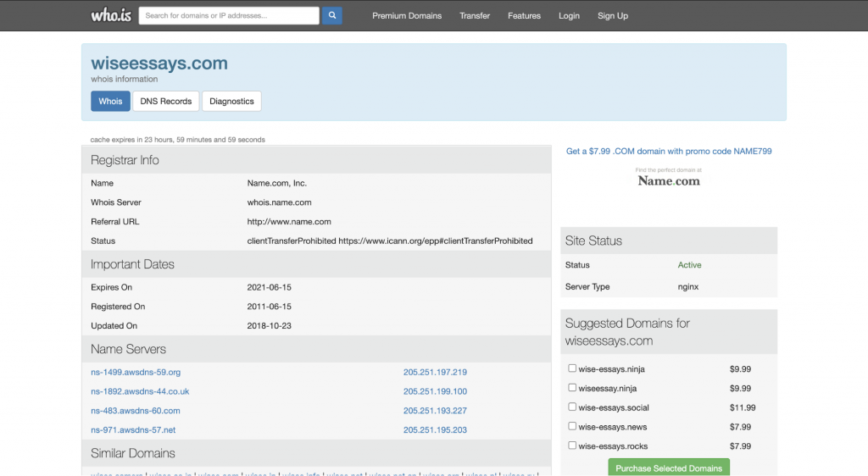This screenshot has height=476, width=868.
Task: Open name server ns-971.awsdns-57.net
Action: pos(133,429)
